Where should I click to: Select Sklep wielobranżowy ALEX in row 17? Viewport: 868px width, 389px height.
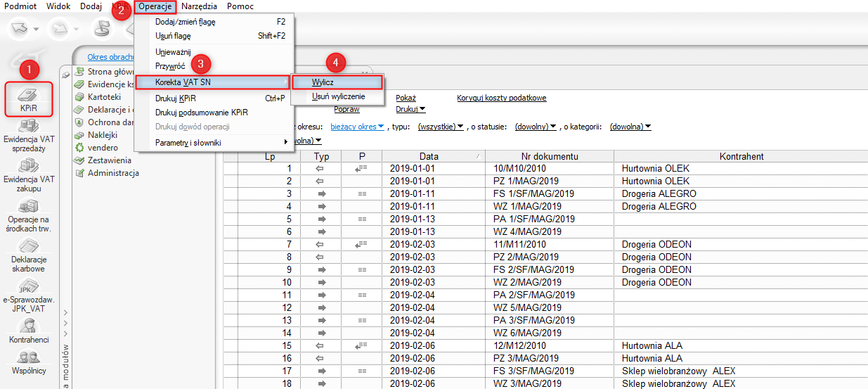point(743,371)
